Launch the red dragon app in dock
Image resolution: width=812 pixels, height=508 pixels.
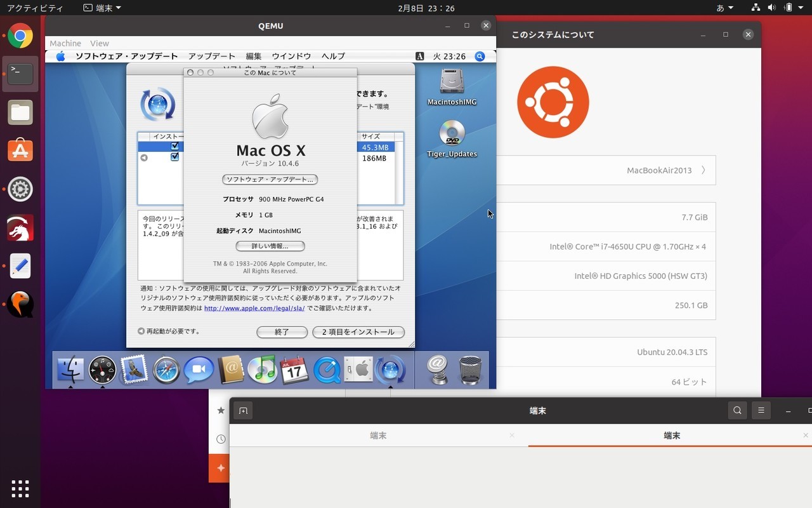point(20,228)
